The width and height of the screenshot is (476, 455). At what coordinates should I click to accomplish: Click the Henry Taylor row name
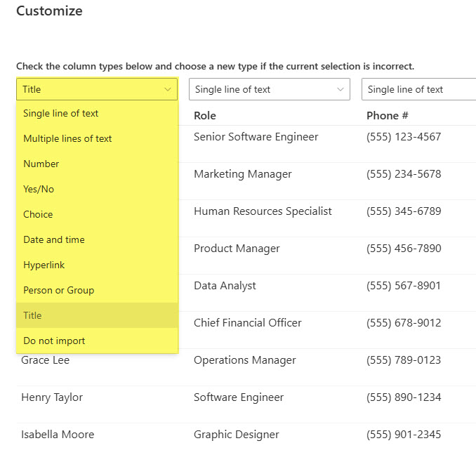(52, 397)
